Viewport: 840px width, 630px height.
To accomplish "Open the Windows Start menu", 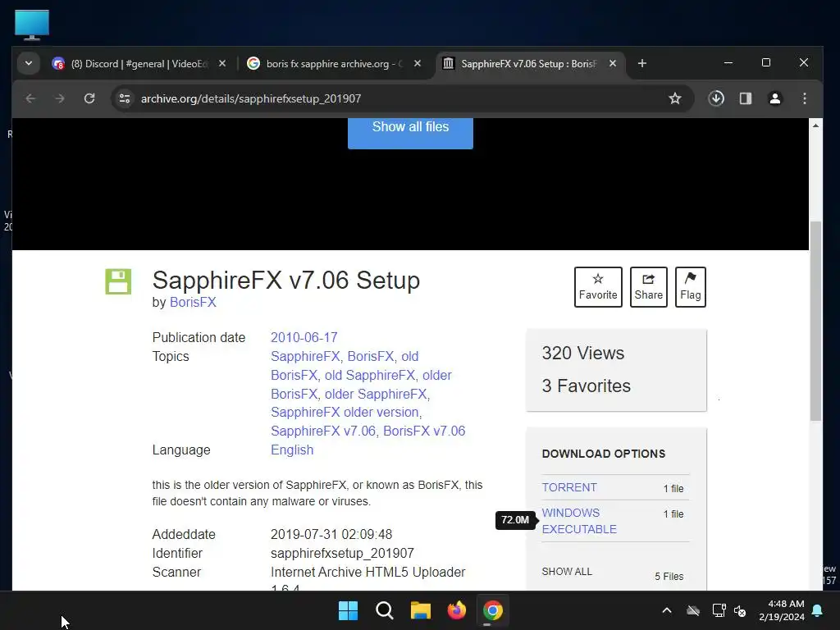I will [x=348, y=610].
